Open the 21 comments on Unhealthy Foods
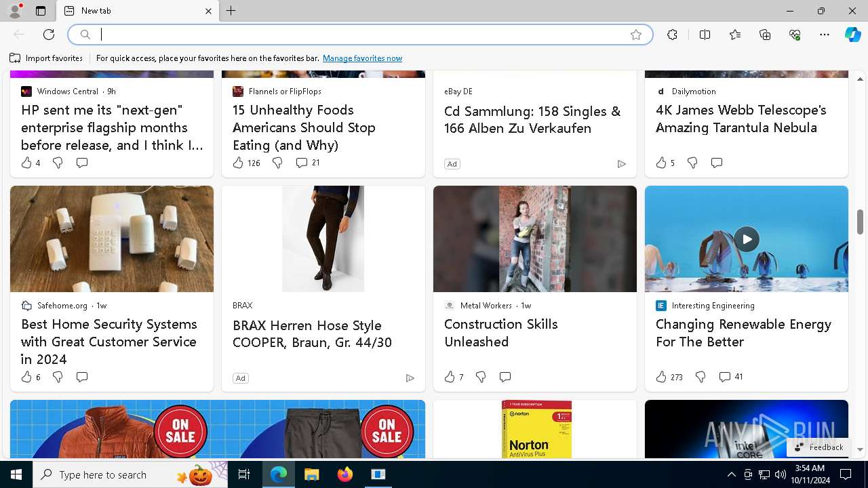The width and height of the screenshot is (868, 488). (308, 163)
